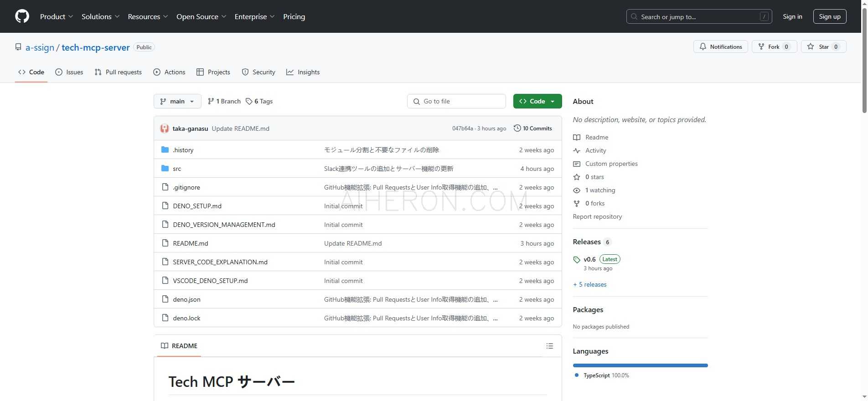The width and height of the screenshot is (868, 401).
Task: Switch to the Projects tab
Action: click(x=213, y=72)
